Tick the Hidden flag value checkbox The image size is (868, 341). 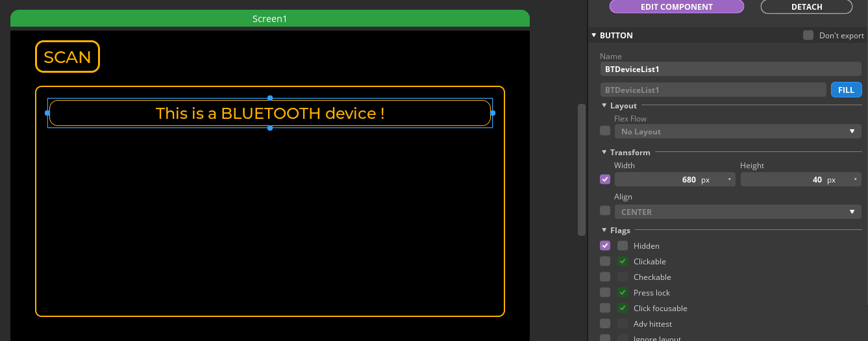click(x=623, y=246)
